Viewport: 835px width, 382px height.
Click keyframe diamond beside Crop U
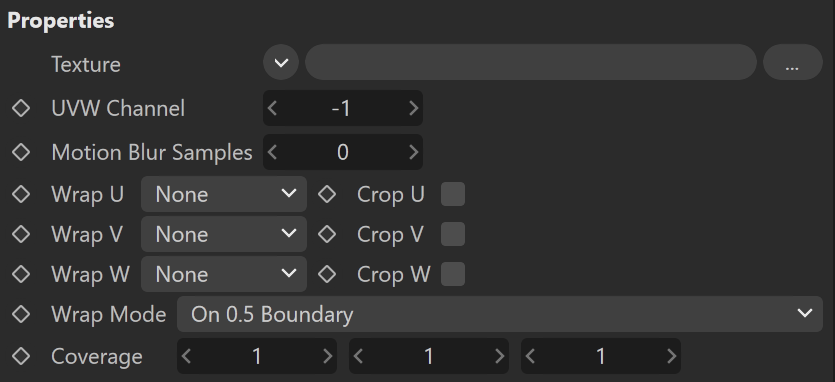(x=327, y=194)
